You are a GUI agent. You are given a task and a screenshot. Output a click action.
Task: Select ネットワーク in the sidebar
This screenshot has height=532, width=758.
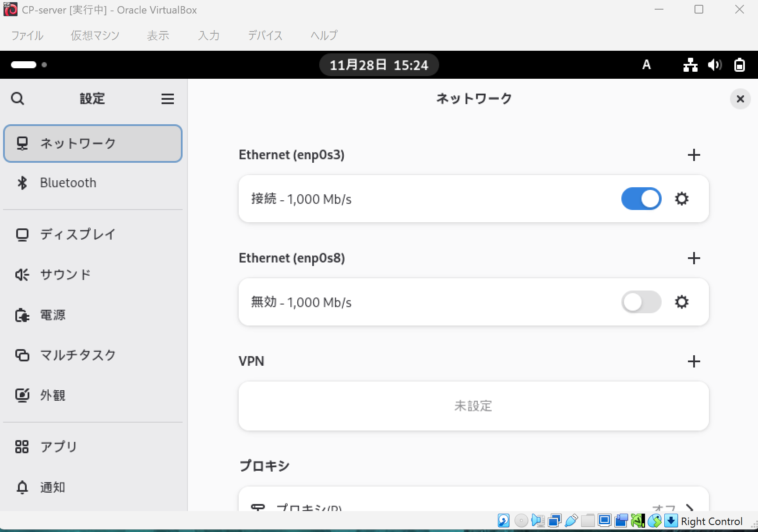93,143
